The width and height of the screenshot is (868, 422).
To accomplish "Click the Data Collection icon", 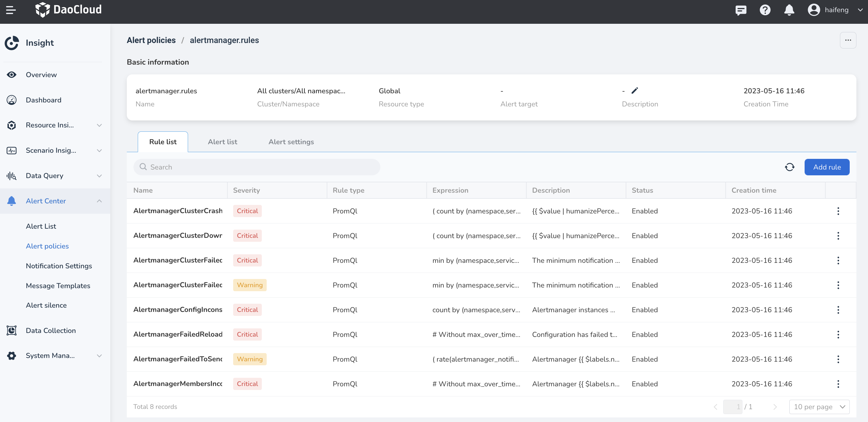I will 12,330.
